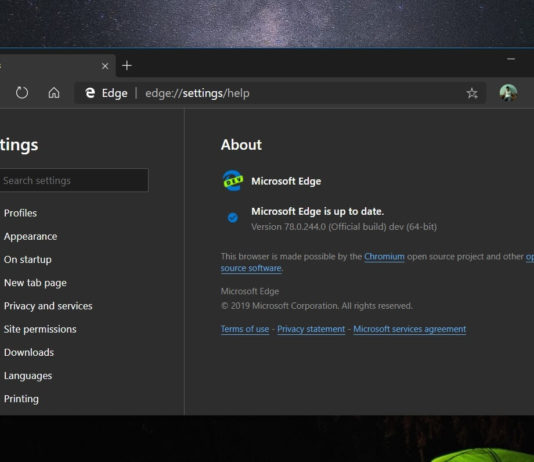Click the blue up-to-date checkmark icon
The height and width of the screenshot is (462, 534).
[233, 217]
